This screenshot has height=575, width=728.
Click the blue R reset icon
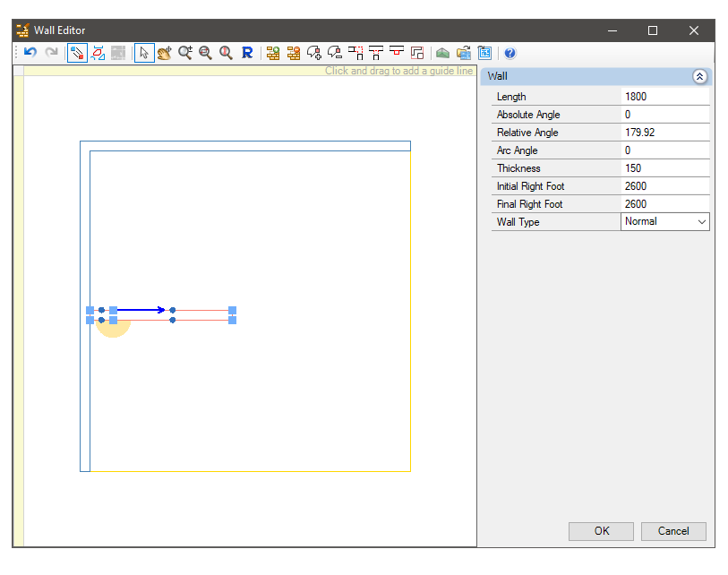click(247, 53)
